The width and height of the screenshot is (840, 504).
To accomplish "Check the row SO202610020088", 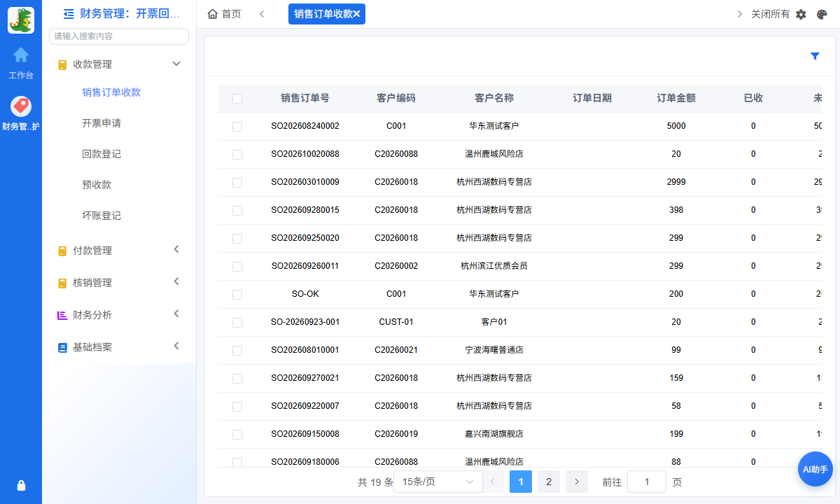I will click(x=237, y=155).
